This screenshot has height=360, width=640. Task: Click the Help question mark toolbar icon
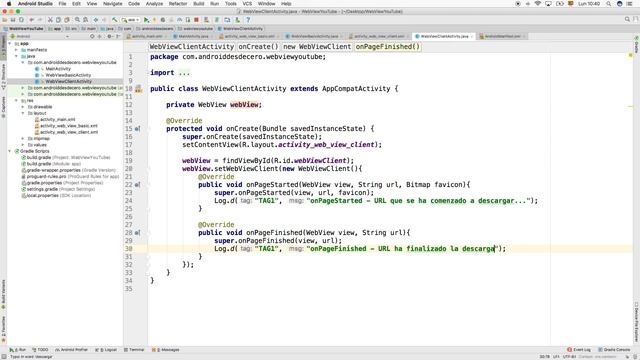click(x=248, y=20)
